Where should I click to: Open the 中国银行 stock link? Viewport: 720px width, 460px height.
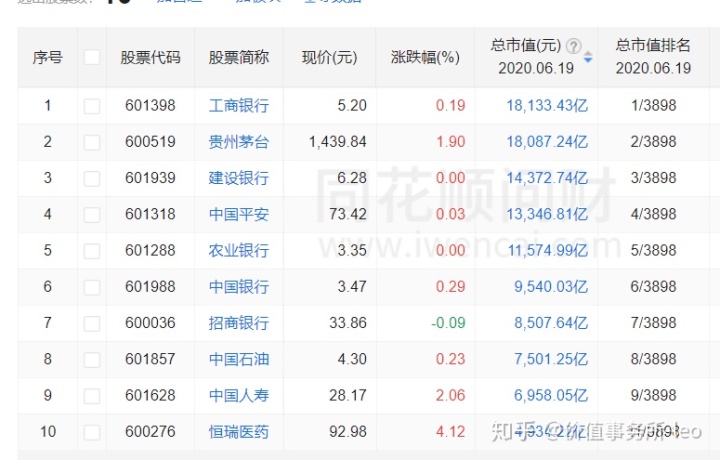(239, 287)
